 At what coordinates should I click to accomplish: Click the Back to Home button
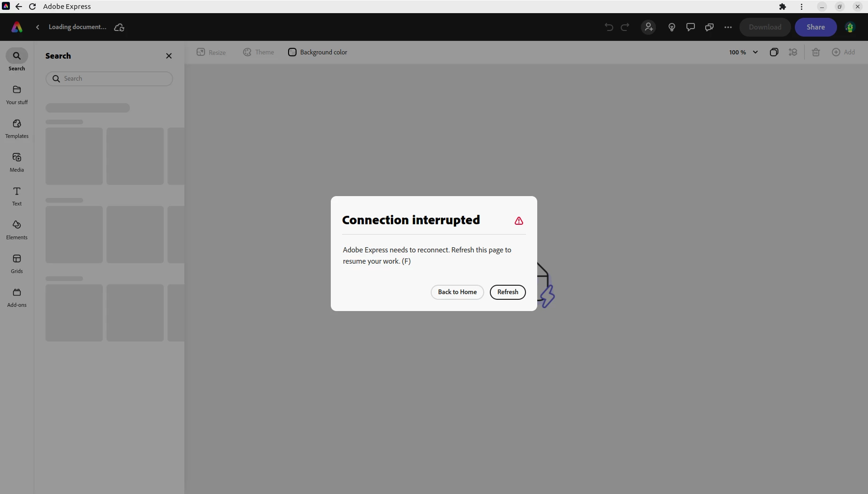(x=457, y=292)
